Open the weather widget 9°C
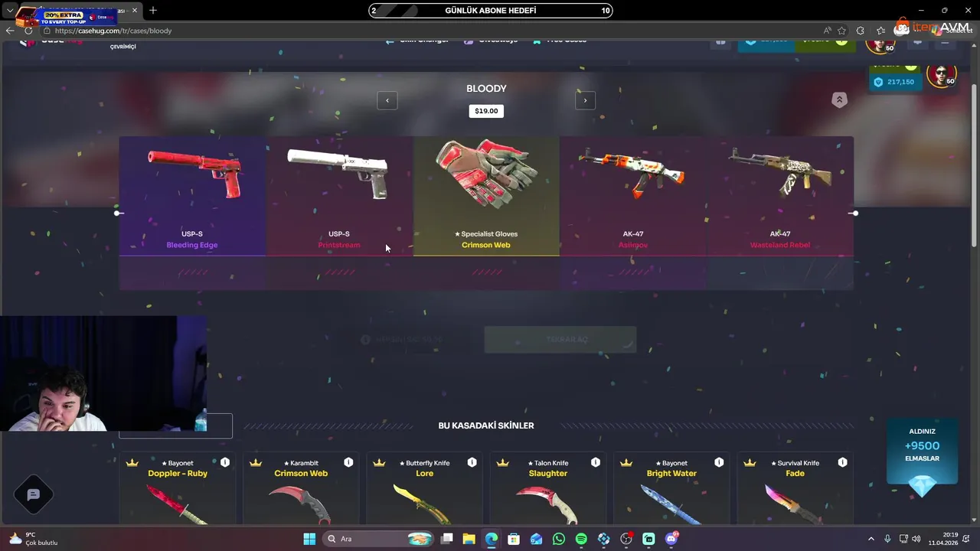The height and width of the screenshot is (551, 980). point(33,539)
